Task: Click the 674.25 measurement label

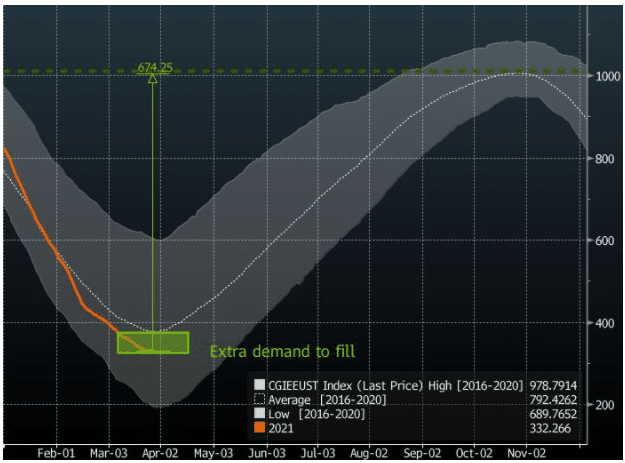Action: (x=155, y=68)
